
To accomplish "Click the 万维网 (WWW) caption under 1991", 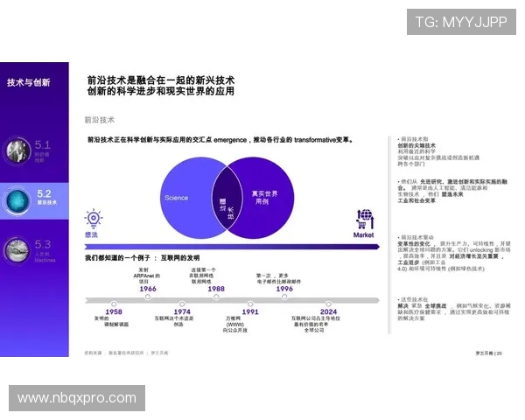I will (235, 325).
